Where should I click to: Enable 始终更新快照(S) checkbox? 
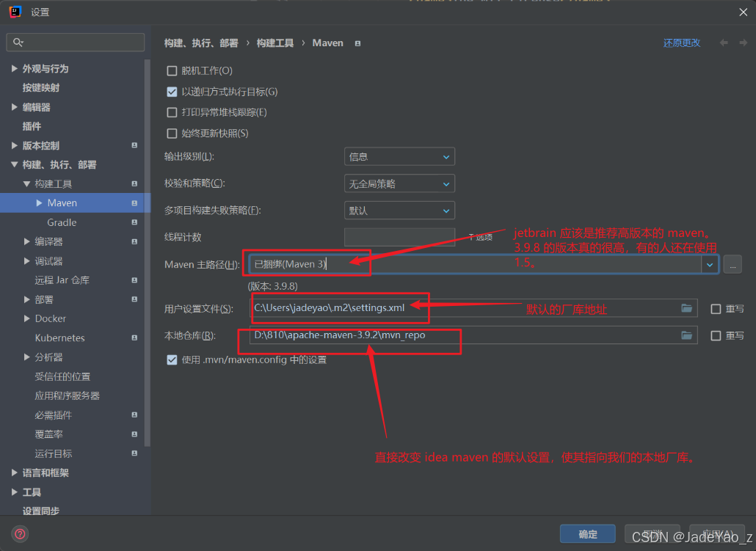[x=172, y=133]
